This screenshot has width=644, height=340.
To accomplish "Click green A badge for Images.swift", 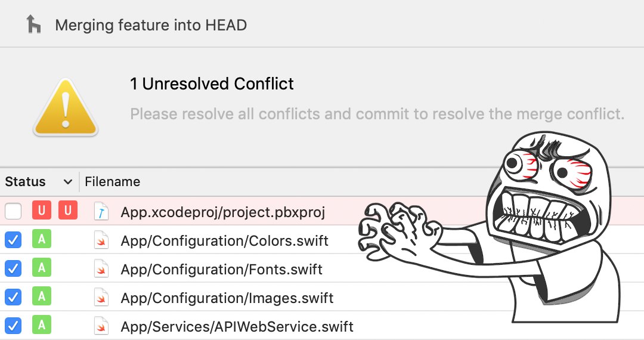I will pos(42,297).
